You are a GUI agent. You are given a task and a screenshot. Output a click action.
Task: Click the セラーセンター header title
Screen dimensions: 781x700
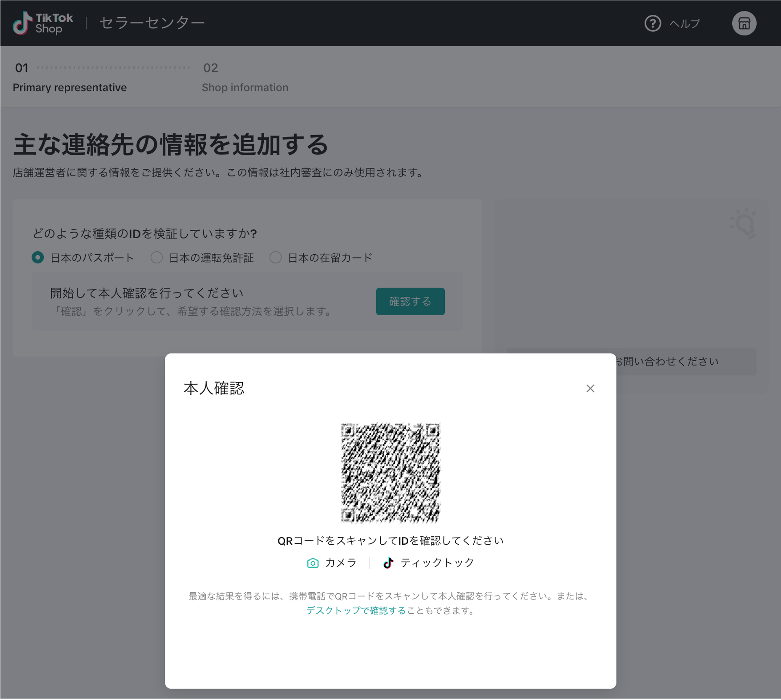pos(152,23)
